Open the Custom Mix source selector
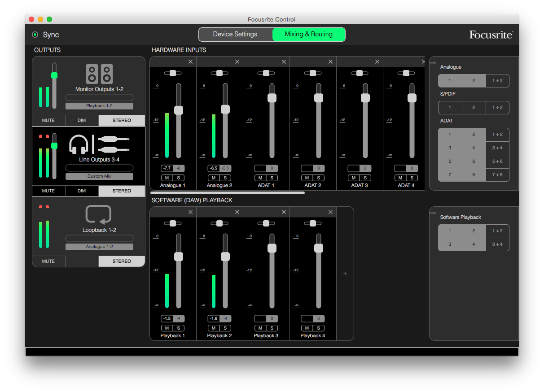The height and width of the screenshot is (392, 544). (99, 176)
